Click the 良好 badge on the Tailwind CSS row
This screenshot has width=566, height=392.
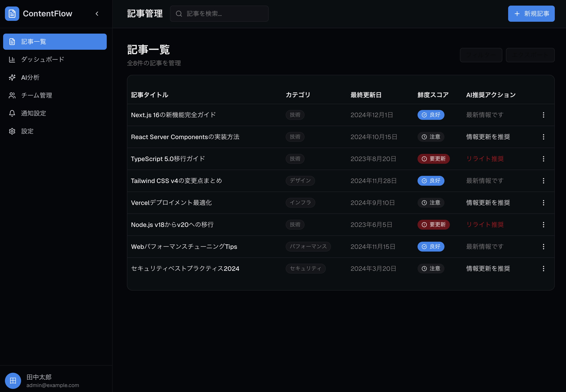point(431,181)
